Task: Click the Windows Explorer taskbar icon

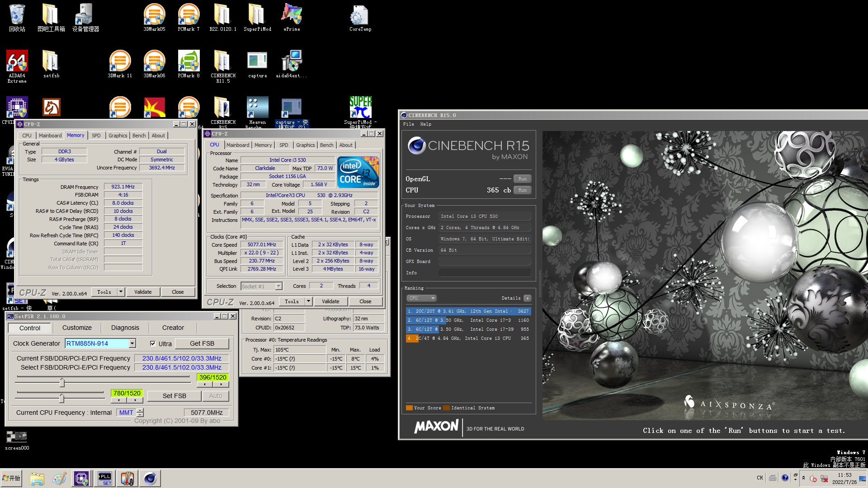Action: [37, 479]
